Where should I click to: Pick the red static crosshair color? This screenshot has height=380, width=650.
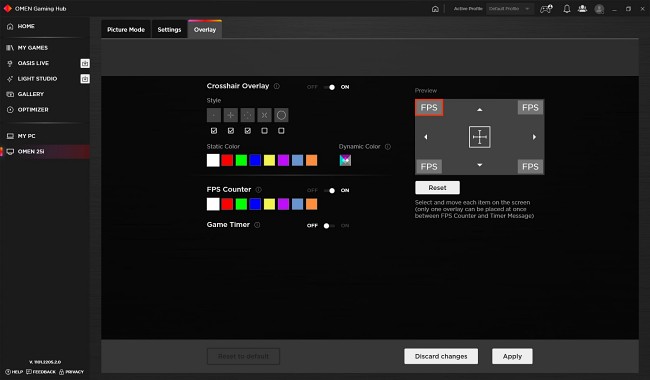click(x=227, y=160)
